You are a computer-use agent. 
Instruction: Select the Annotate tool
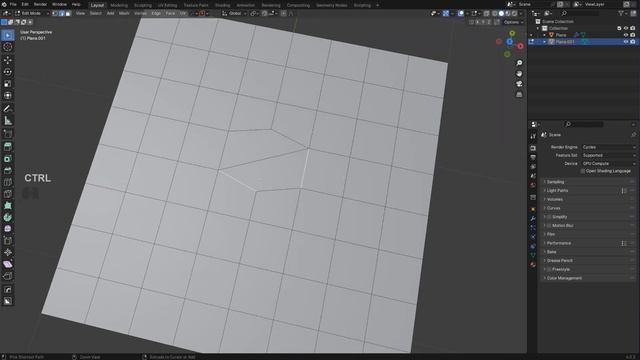pos(8,109)
